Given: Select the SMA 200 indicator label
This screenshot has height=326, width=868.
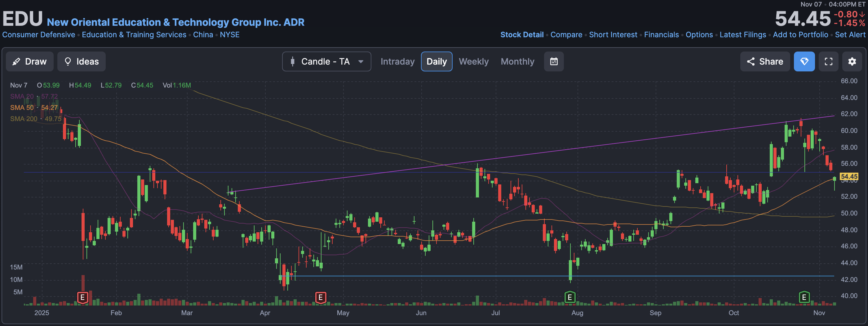Looking at the screenshot, I should [36, 119].
